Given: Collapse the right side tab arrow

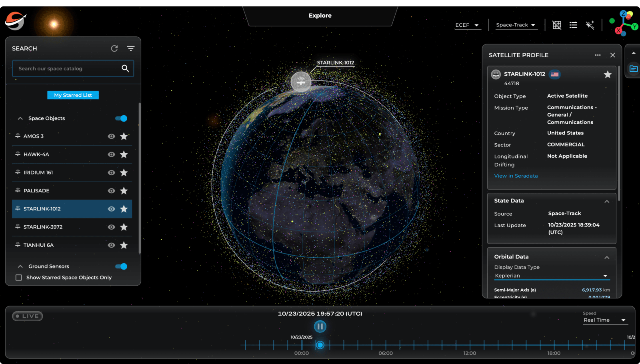Looking at the screenshot, I should (634, 53).
